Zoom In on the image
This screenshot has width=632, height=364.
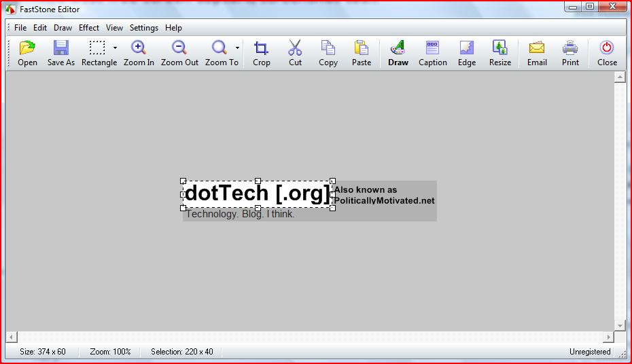click(139, 49)
